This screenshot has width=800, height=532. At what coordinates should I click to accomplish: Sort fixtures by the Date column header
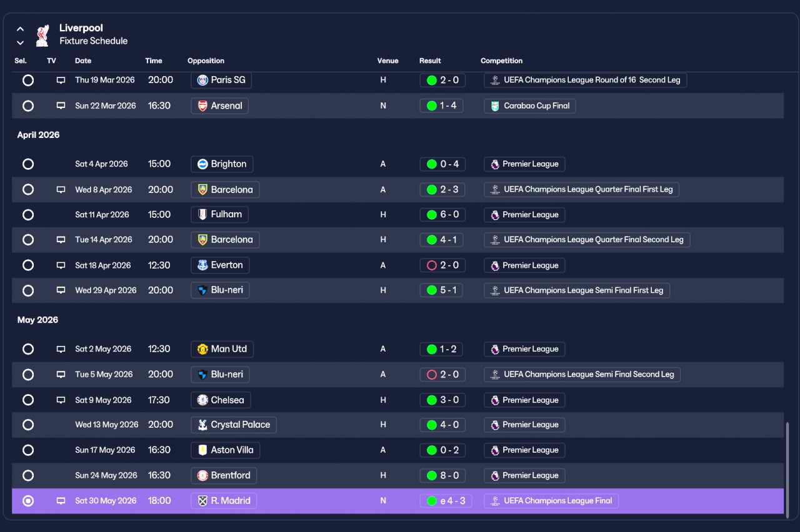[83, 61]
